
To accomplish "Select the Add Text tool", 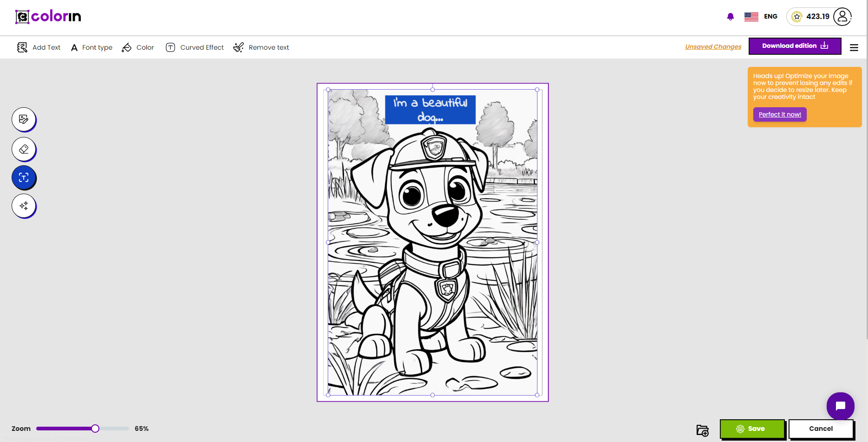I will (39, 47).
